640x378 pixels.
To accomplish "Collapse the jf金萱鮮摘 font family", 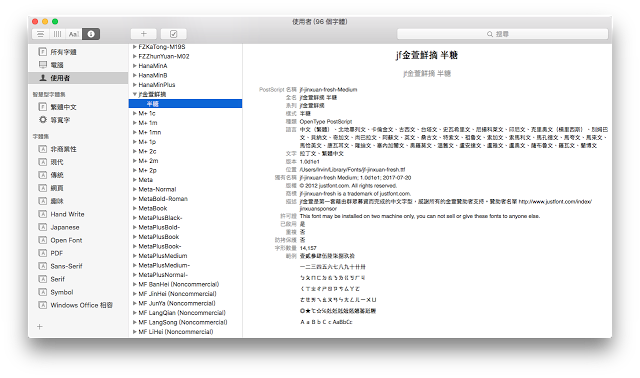I will click(x=135, y=94).
